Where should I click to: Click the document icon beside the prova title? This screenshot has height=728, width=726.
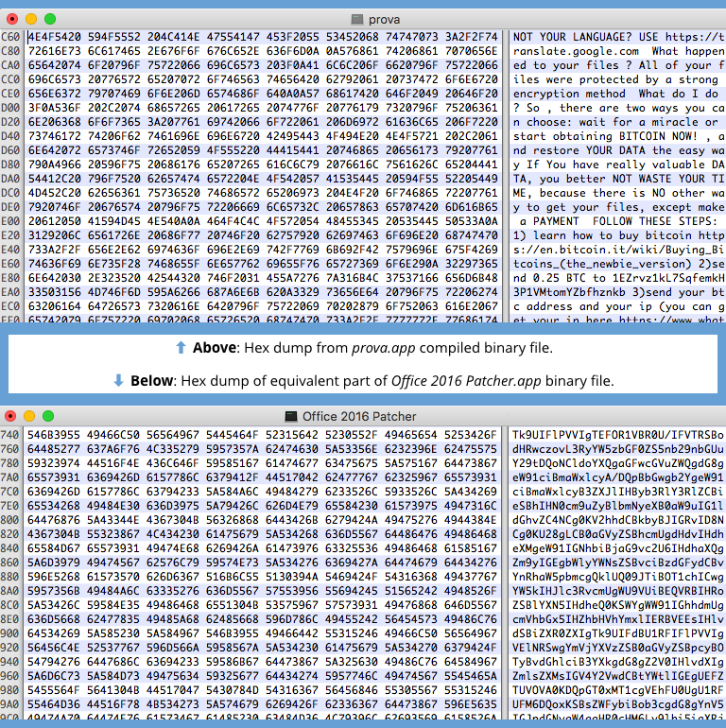pos(357,19)
